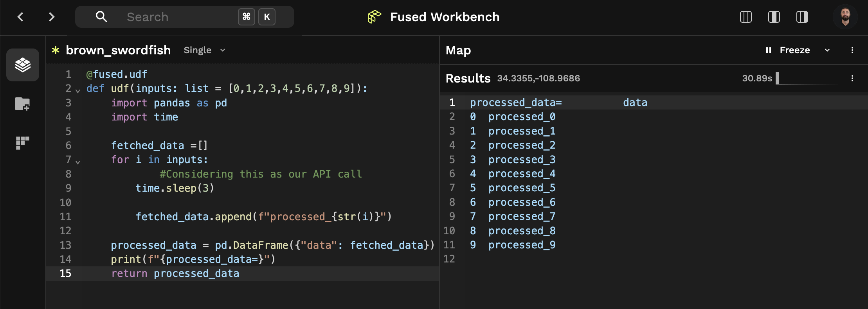Click the time.sleep(3) line
Viewport: 868px width, 309px height.
tap(175, 188)
